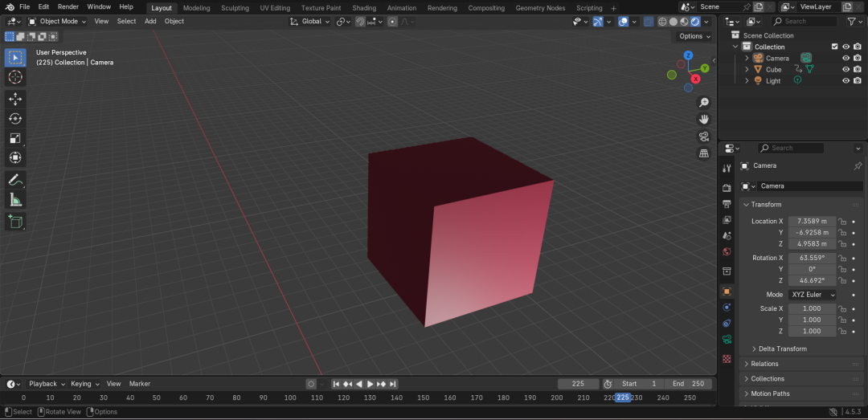Switch perspective/orthographic with grid gizmo
Screen dimensions: 868x420
tap(704, 153)
